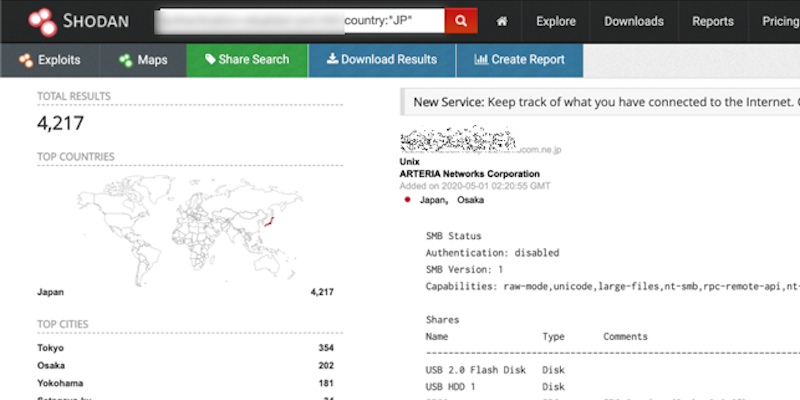
Task: Click the Authentication: disabled line
Action: [492, 253]
